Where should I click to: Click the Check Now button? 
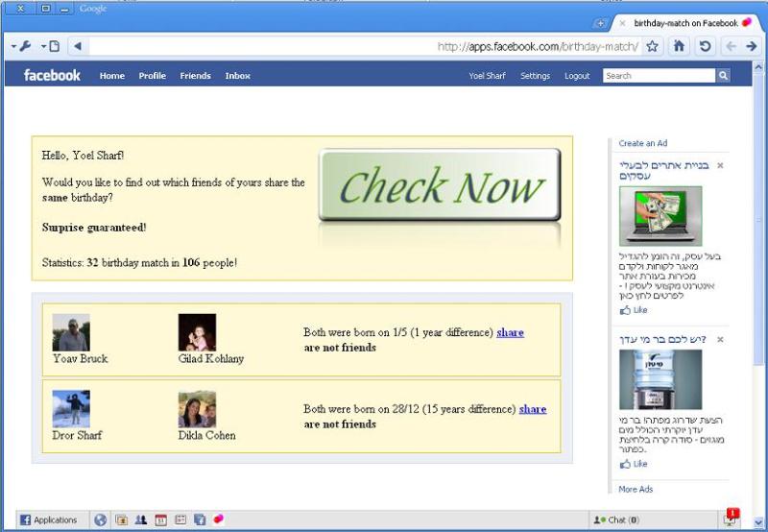tap(440, 184)
